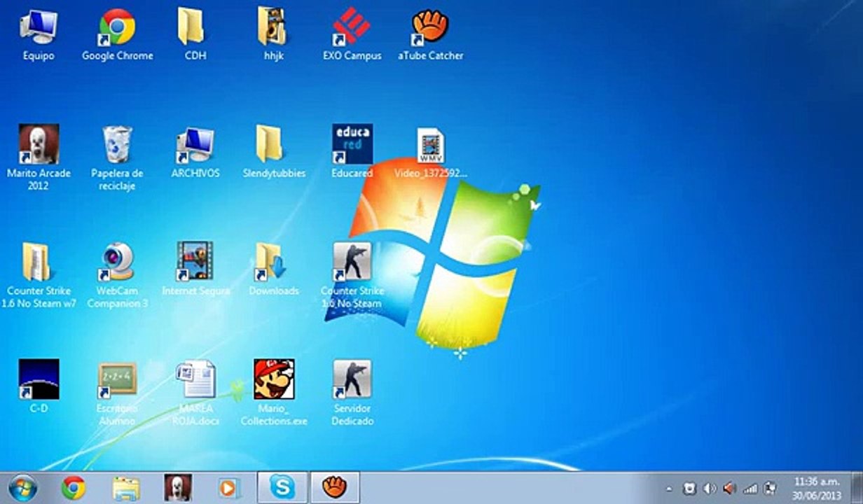This screenshot has height=504, width=863.
Task: Launch the Servidor Dedicado shortcut
Action: [x=352, y=393]
